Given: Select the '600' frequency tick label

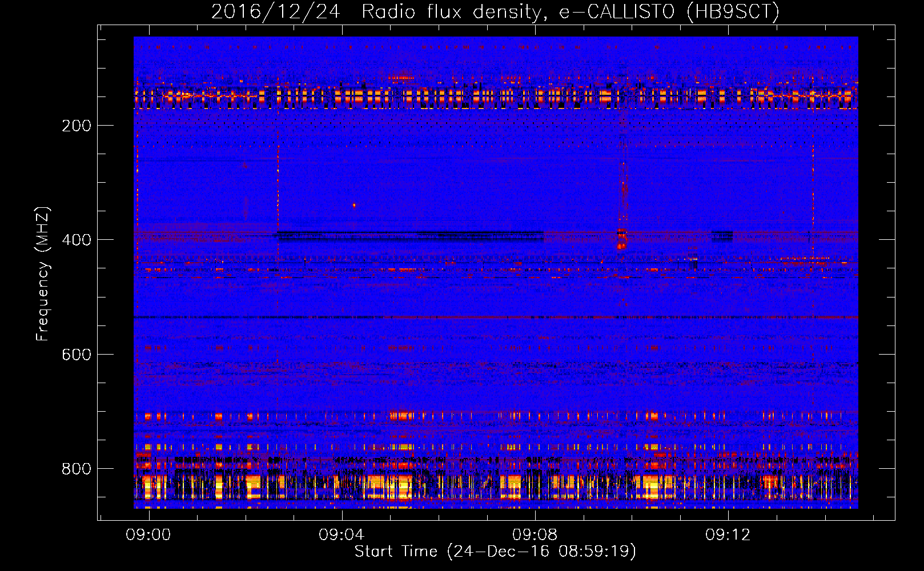Looking at the screenshot, I should click(77, 355).
